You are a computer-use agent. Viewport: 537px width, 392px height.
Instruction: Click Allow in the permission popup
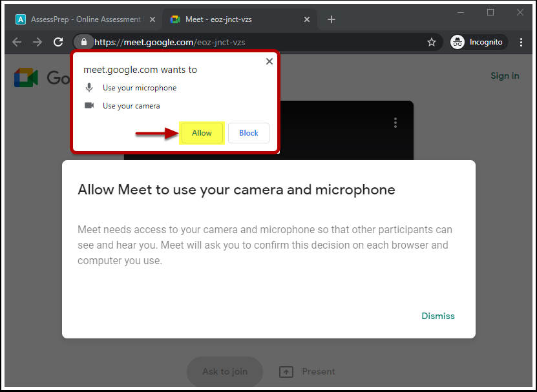coord(202,133)
